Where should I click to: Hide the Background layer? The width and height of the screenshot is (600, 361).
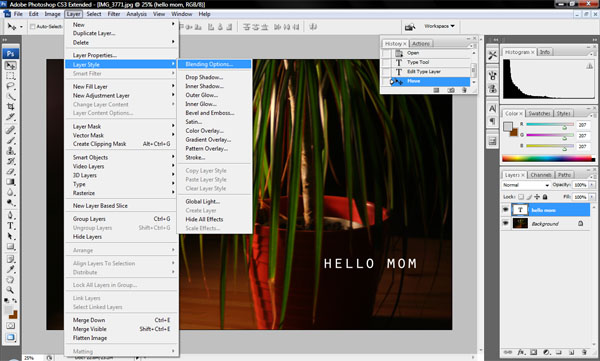tap(505, 223)
